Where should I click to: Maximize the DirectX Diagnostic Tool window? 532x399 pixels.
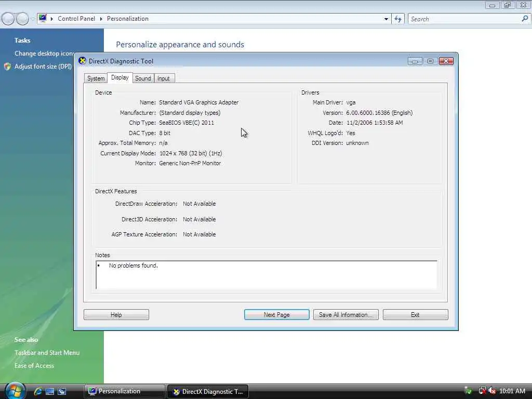(x=430, y=61)
